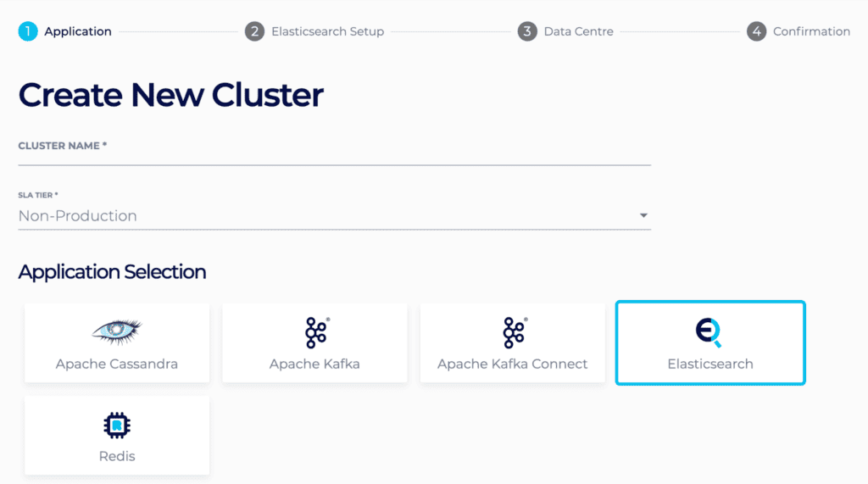Click step 2 number circle

pyautogui.click(x=254, y=31)
